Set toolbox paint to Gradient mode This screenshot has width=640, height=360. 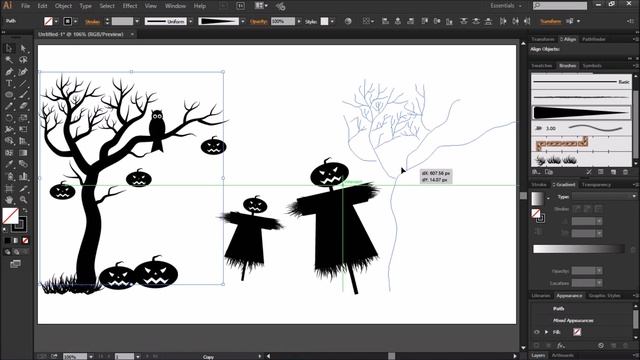16,240
